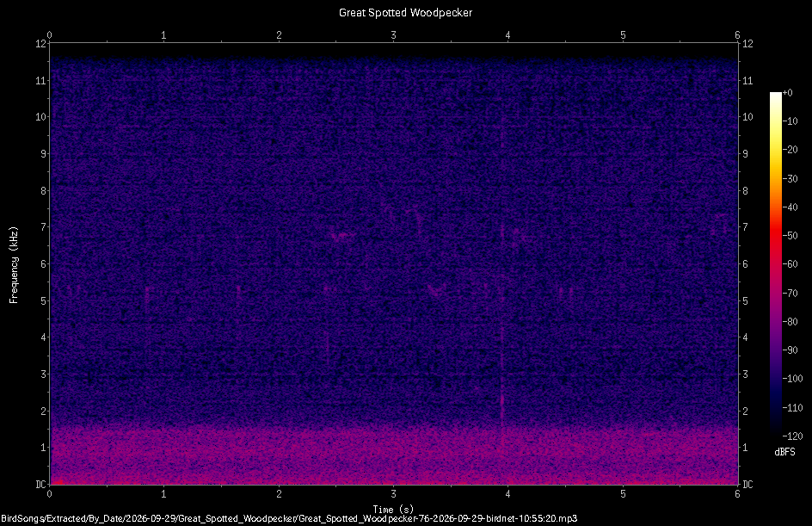Click the "+0" colorbar tick label
The height and width of the screenshot is (526, 812).
tap(787, 93)
